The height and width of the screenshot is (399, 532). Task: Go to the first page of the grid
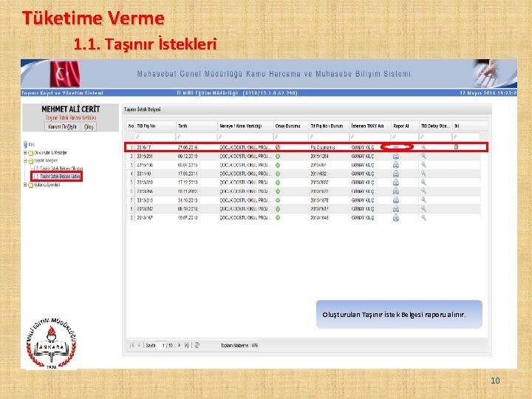pyautogui.click(x=132, y=345)
